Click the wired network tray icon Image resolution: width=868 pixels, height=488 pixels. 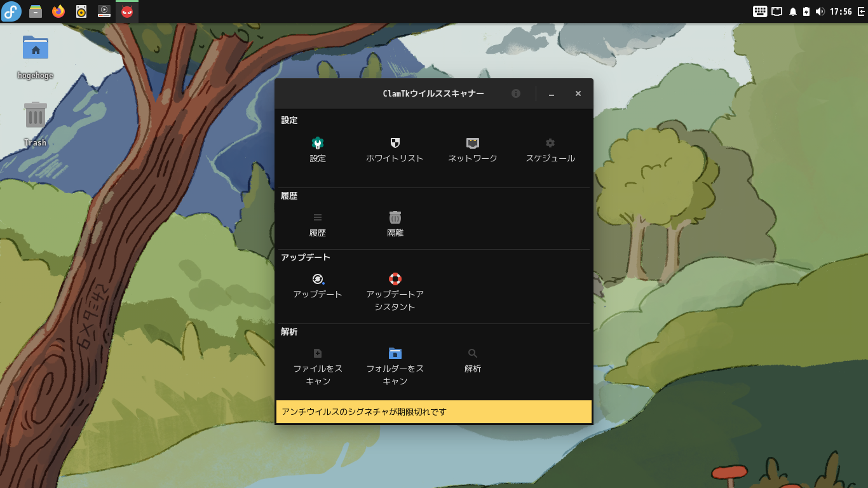pyautogui.click(x=776, y=11)
